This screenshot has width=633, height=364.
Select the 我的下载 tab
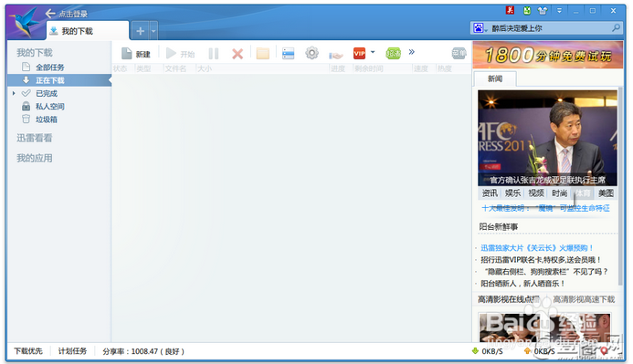click(x=88, y=31)
